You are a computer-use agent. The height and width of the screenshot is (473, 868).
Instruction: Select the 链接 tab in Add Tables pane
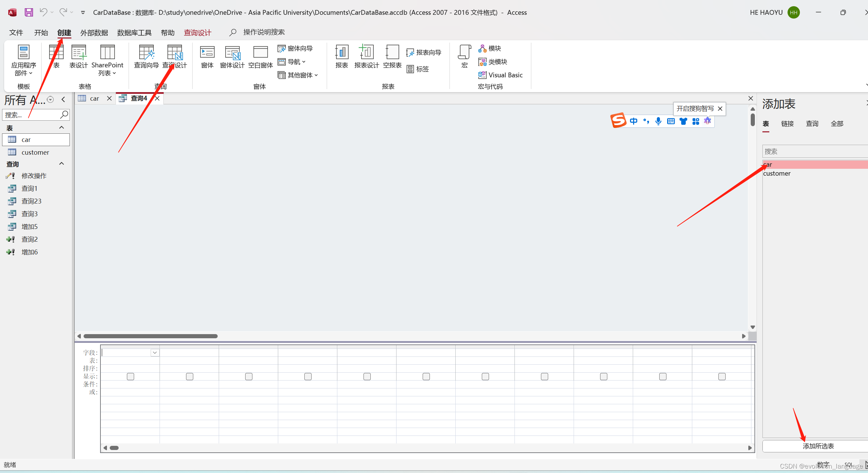click(787, 124)
